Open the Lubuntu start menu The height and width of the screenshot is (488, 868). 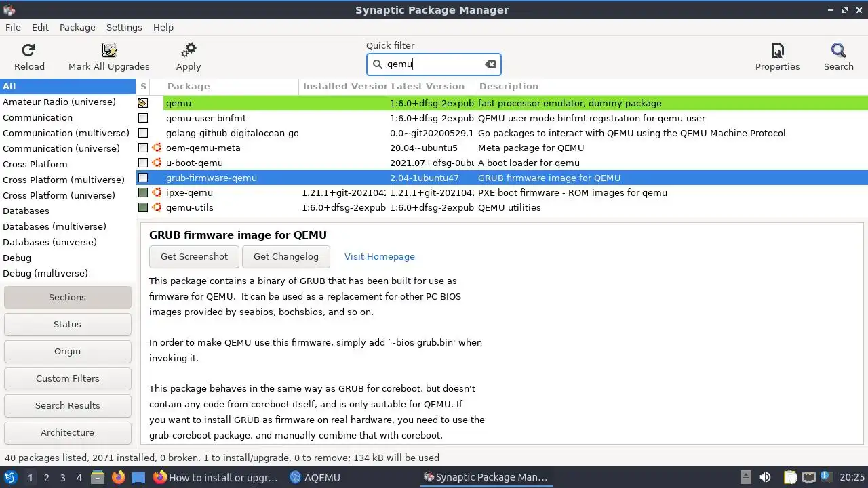[x=10, y=477]
